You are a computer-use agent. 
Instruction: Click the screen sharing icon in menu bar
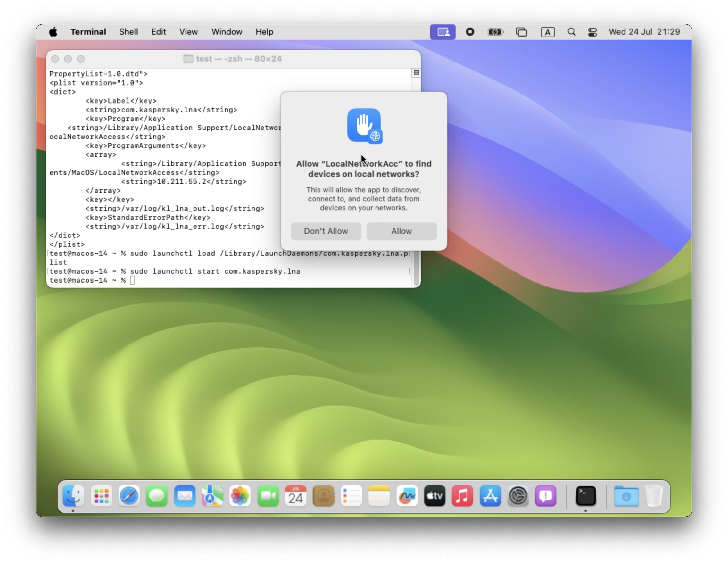(443, 32)
